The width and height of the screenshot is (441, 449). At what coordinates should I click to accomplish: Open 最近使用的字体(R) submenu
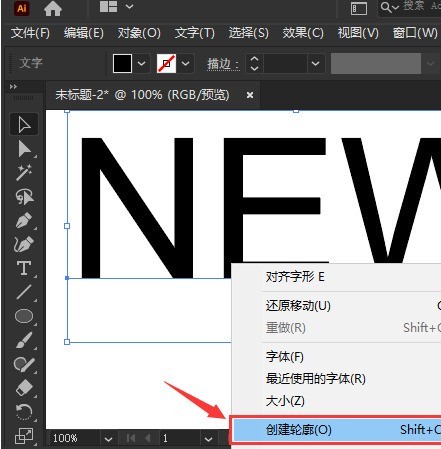pyautogui.click(x=337, y=379)
